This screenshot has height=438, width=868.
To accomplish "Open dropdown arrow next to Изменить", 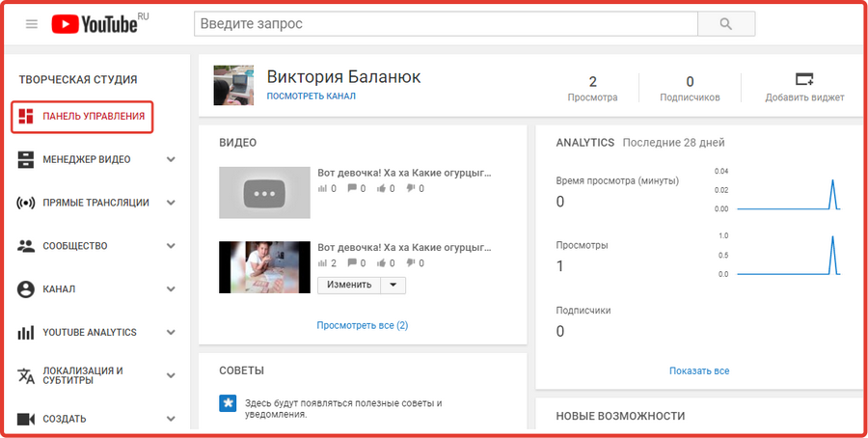I will (393, 286).
